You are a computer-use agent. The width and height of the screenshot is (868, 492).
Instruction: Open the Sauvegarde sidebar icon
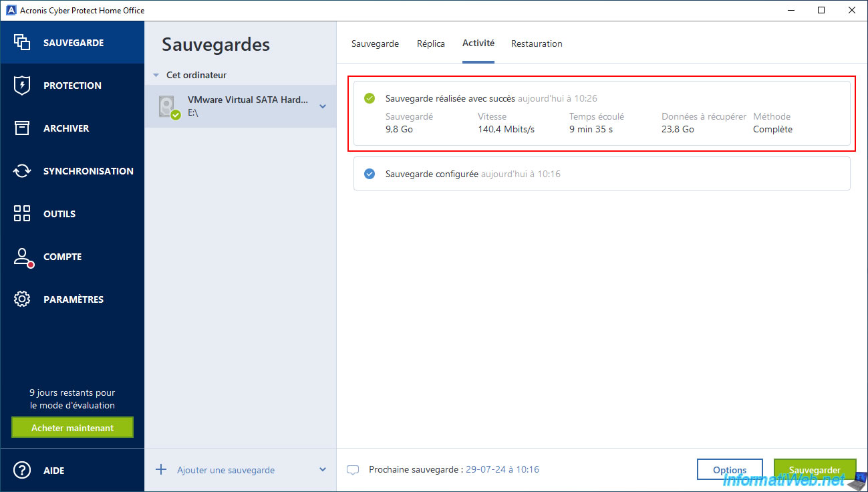click(22, 42)
